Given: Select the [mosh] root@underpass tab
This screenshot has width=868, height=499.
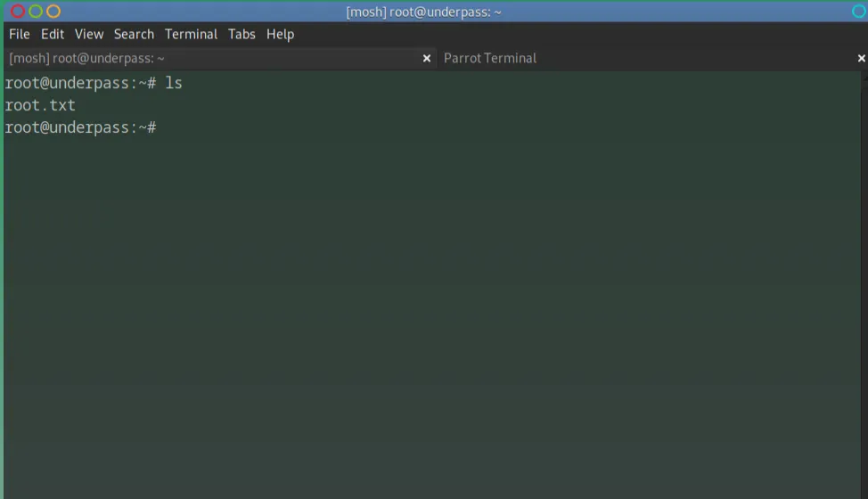Looking at the screenshot, I should pyautogui.click(x=86, y=58).
